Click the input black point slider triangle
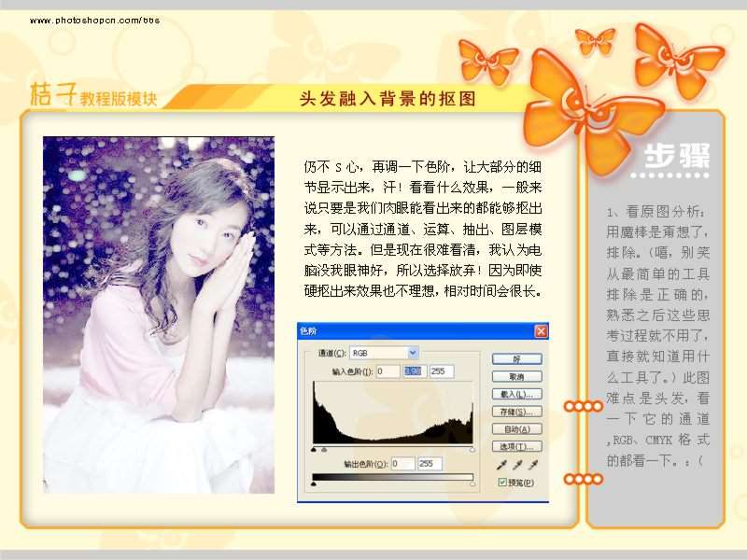 (313, 450)
